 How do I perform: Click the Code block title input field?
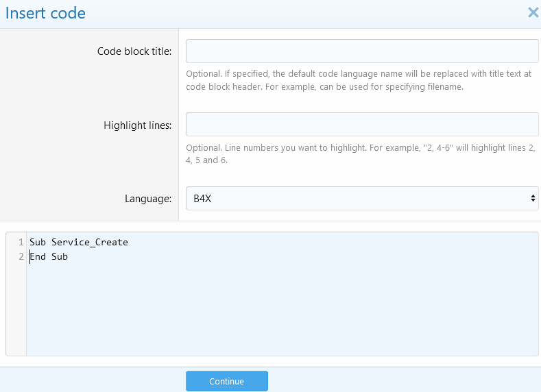(362, 51)
